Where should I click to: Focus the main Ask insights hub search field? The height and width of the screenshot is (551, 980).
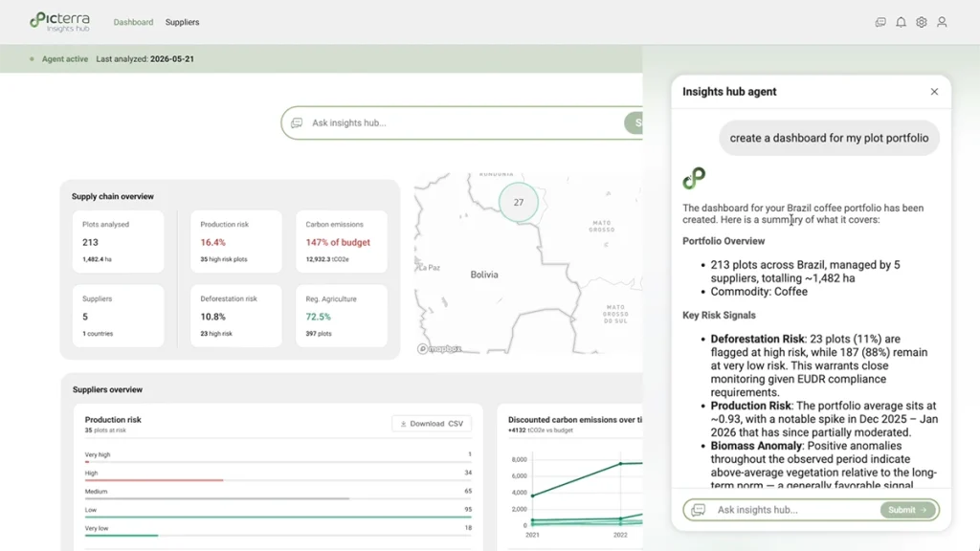pyautogui.click(x=462, y=122)
